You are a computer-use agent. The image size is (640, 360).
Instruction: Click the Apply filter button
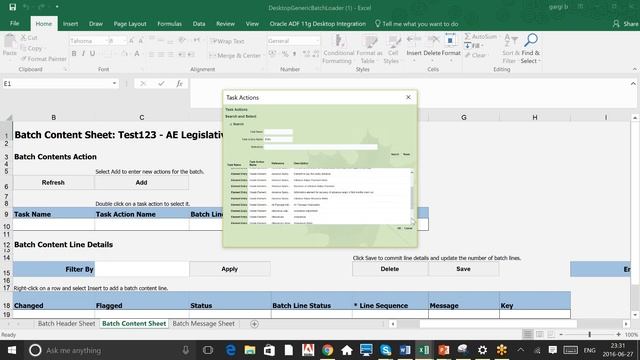(x=229, y=269)
